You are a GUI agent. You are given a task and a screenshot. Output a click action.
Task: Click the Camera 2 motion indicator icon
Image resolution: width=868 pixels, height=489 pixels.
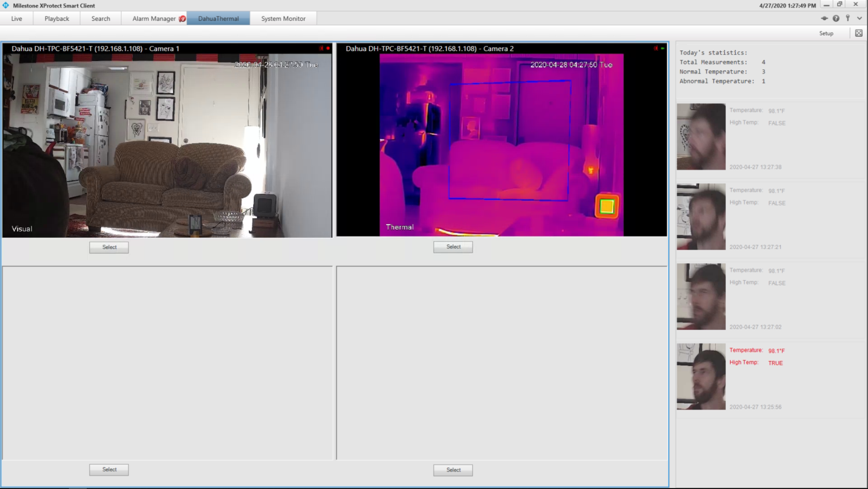(656, 48)
